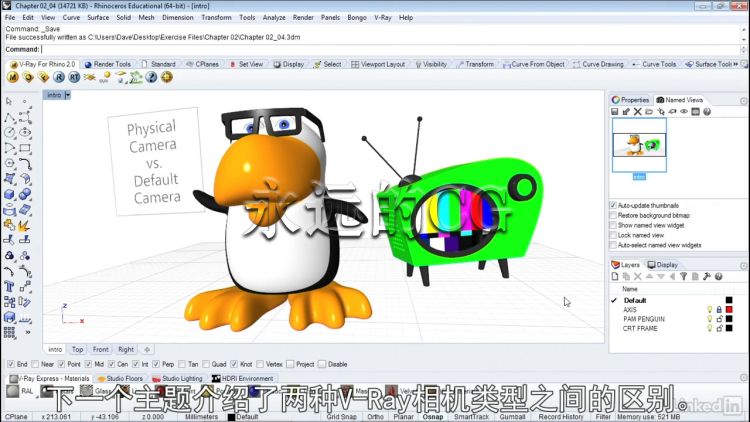Screen dimensions: 750x422
Task: Move layer up triangle icon
Action: click(x=649, y=277)
